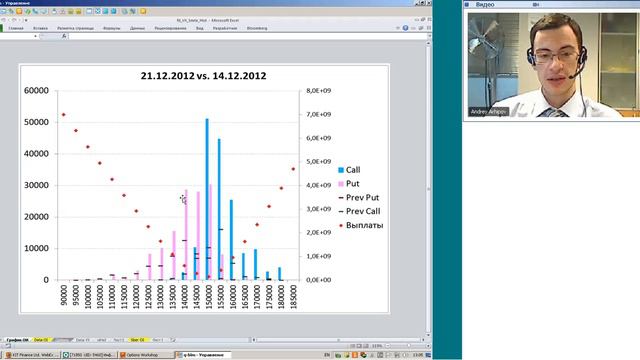Click the category axis label 150000
640x360 pixels.
point(209,297)
